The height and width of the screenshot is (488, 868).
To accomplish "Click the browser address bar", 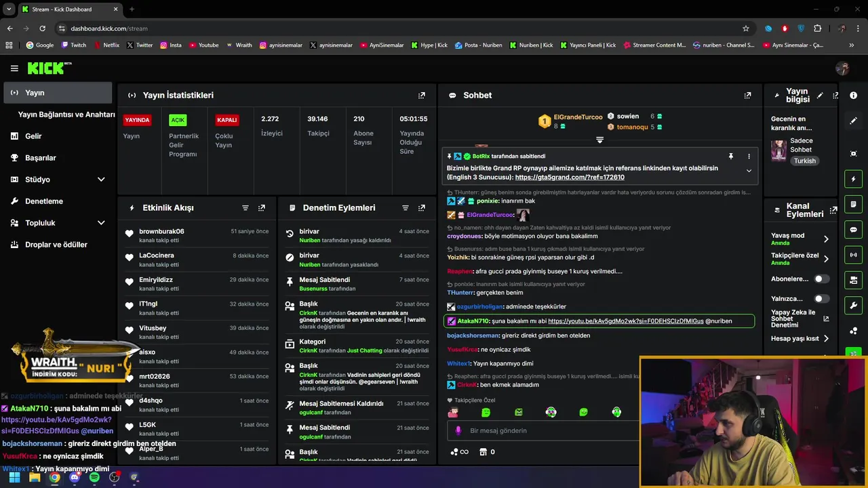I will click(x=400, y=28).
